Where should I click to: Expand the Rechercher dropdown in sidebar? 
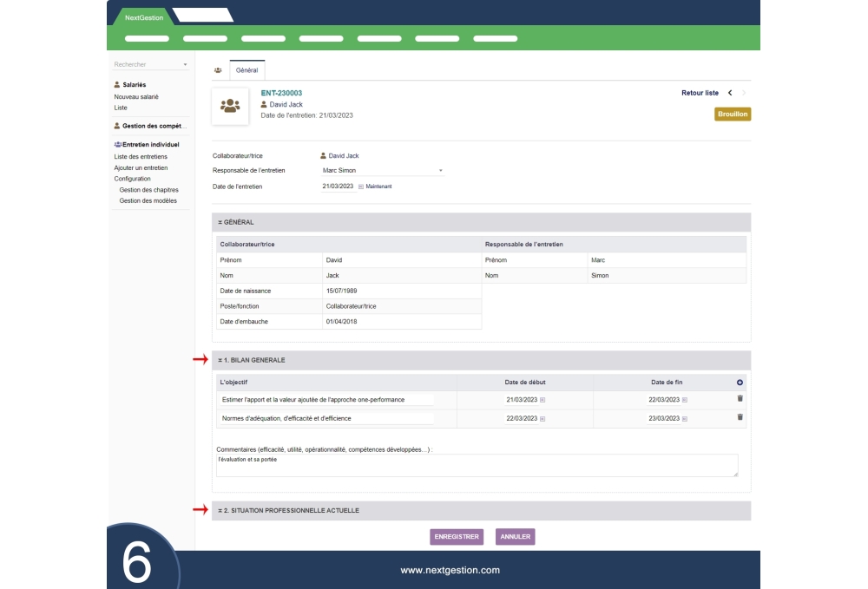point(185,65)
